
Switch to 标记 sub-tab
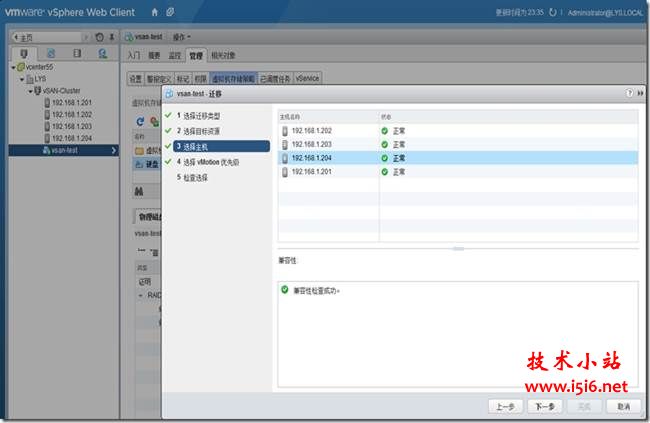(183, 78)
